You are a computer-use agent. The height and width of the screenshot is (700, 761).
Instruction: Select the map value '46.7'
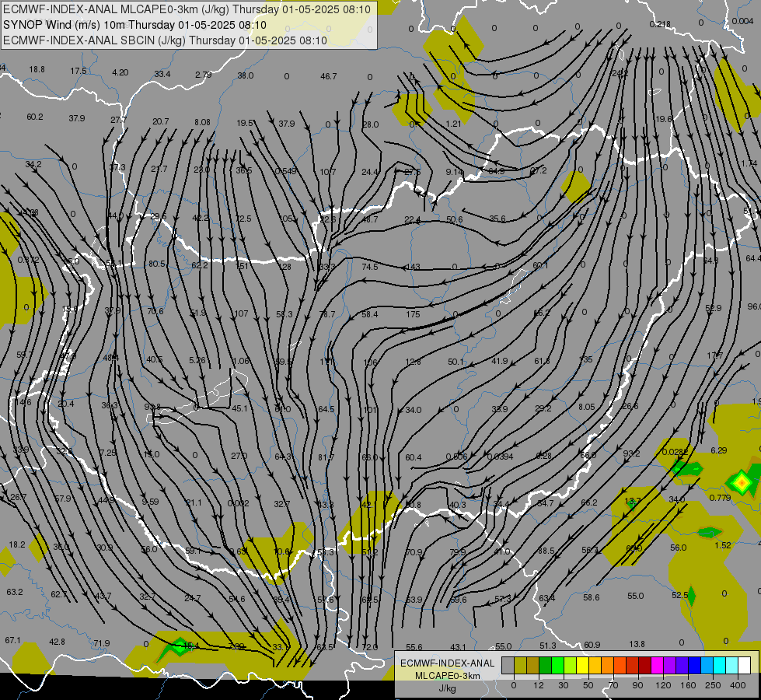coord(329,76)
